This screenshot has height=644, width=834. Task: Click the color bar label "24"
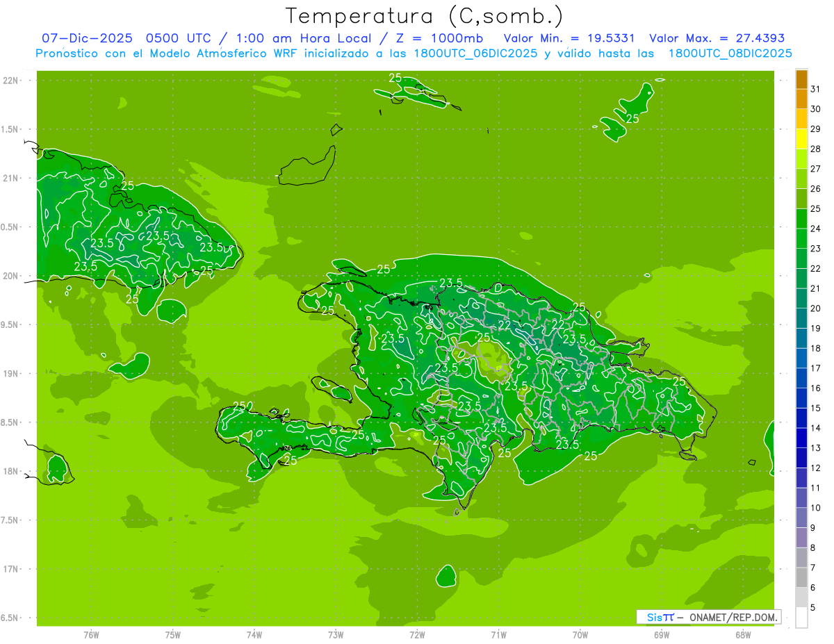tap(816, 229)
